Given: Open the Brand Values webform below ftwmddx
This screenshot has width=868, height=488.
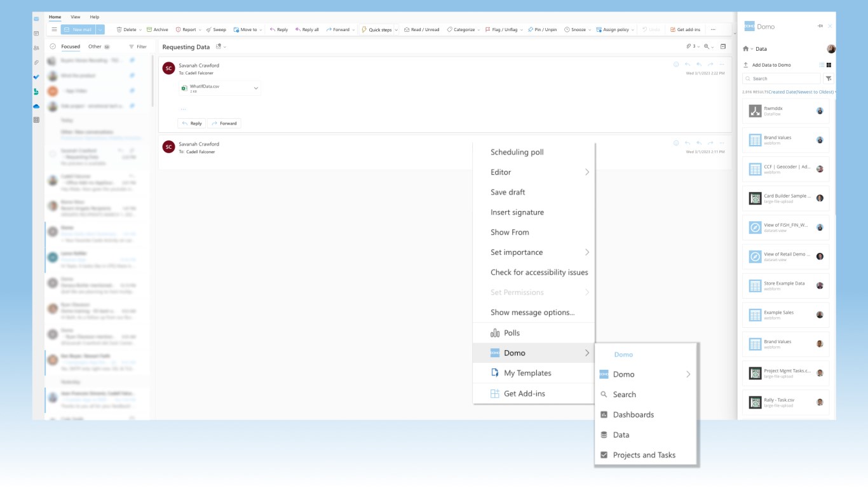Looking at the screenshot, I should [786, 140].
